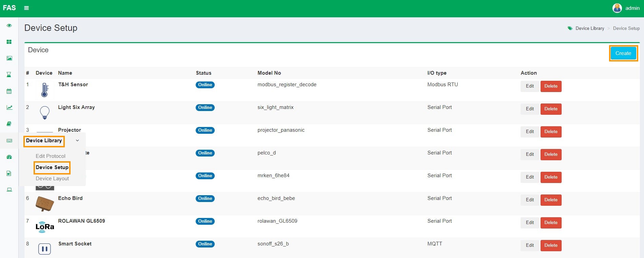Viewport: 644px width, 258px height.
Task: Delete the Echo Bird device
Action: point(551,200)
